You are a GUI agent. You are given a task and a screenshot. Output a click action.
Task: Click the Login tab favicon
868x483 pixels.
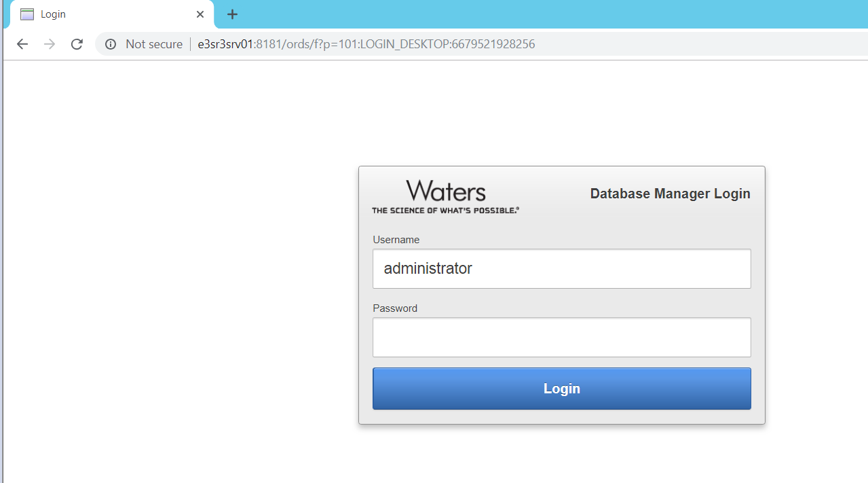click(x=27, y=14)
